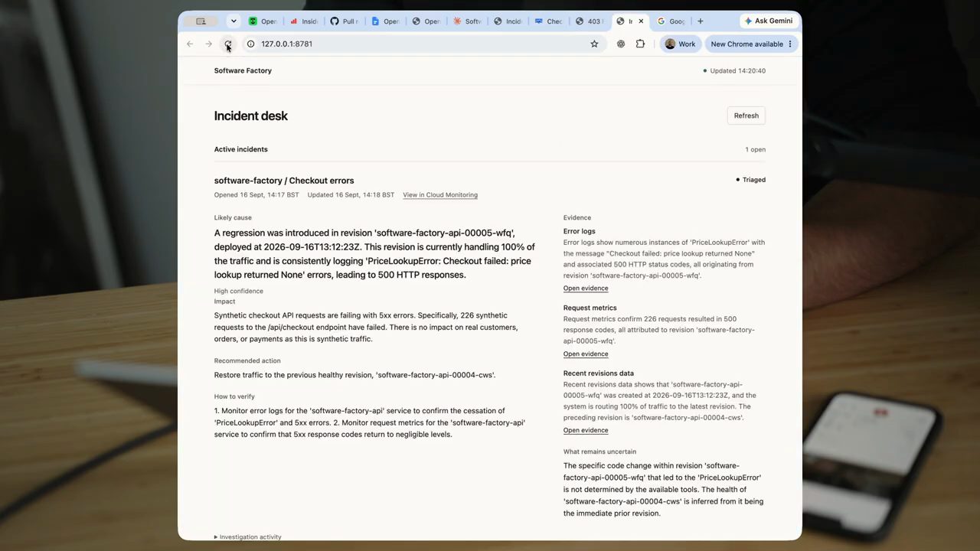This screenshot has height=551, width=980.
Task: Click the Updated 14:20:40 status indicator
Action: pos(734,70)
